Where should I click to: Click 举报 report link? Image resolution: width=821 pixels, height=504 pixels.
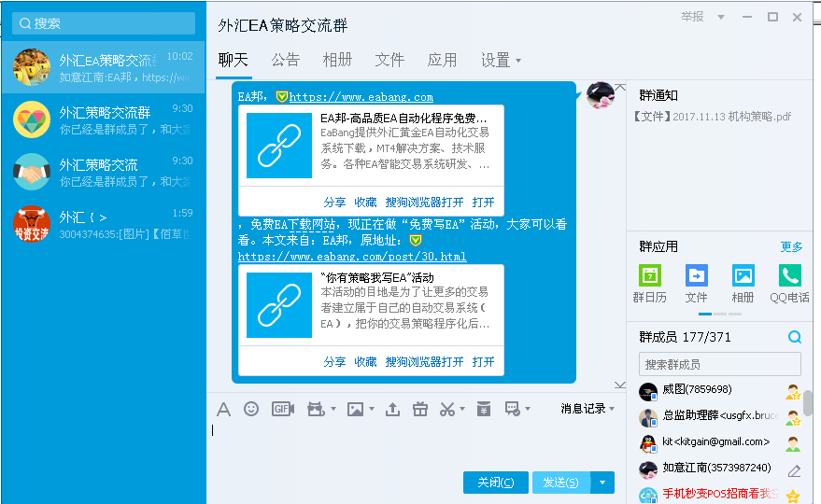tap(692, 18)
